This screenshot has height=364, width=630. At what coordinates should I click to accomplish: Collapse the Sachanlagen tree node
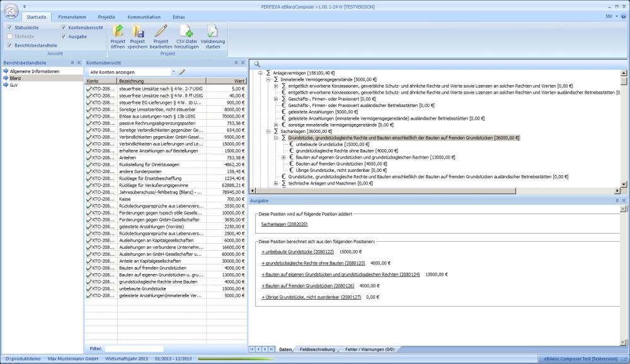click(268, 131)
